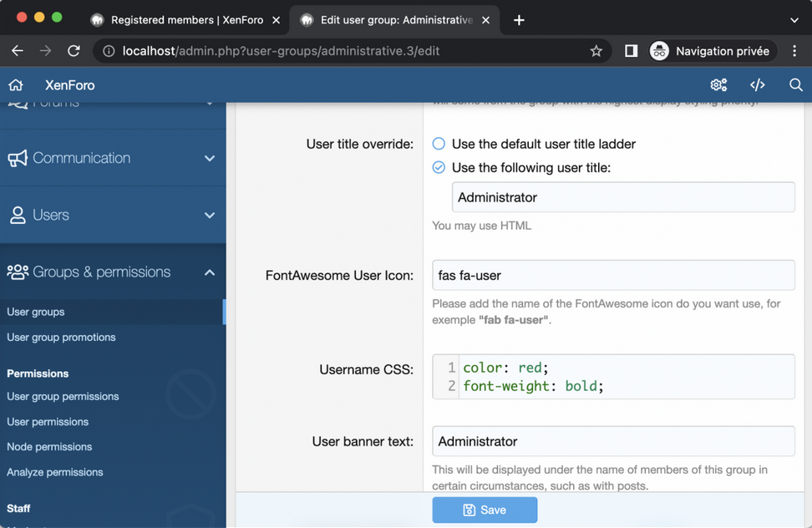Image resolution: width=812 pixels, height=528 pixels.
Task: Bookmark this page with star icon
Action: click(x=596, y=51)
